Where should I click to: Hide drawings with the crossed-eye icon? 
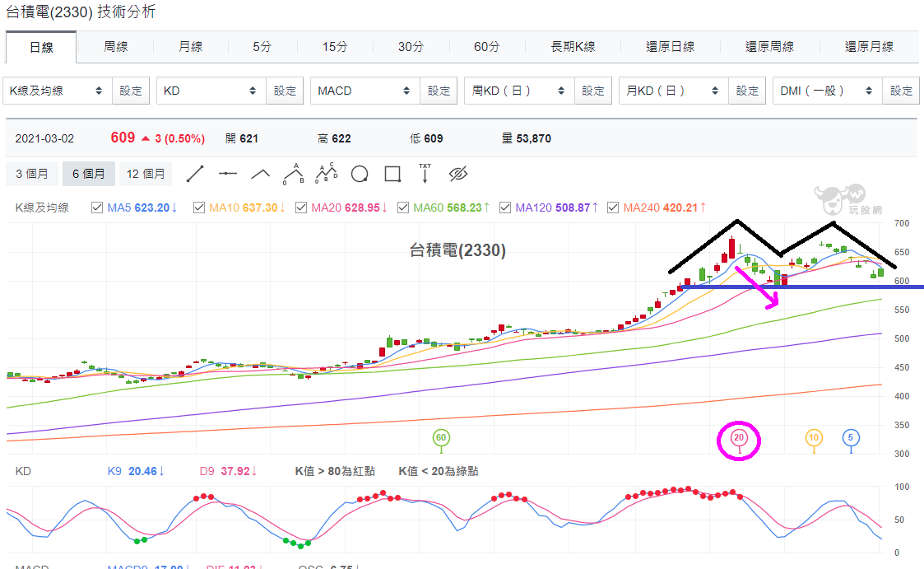(457, 174)
